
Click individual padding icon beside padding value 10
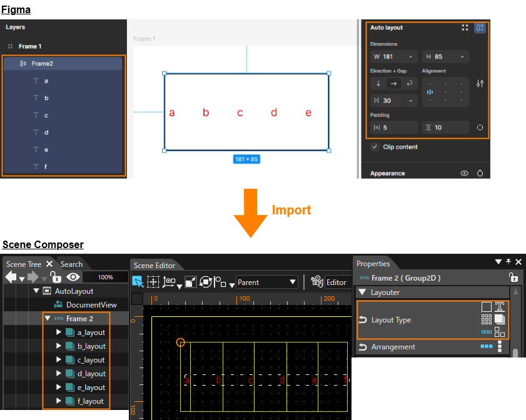[x=480, y=127]
